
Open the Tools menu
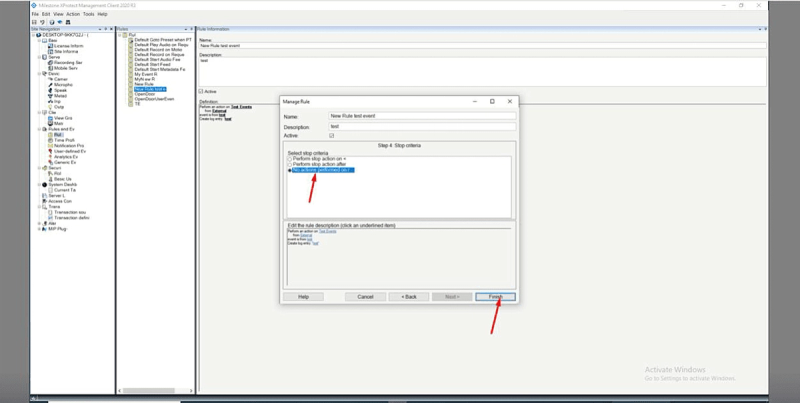89,14
